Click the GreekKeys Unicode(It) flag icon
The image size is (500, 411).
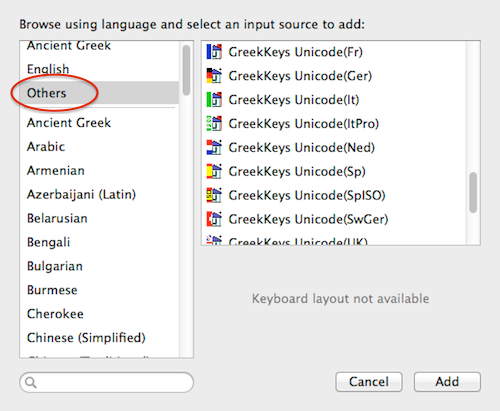[214, 100]
